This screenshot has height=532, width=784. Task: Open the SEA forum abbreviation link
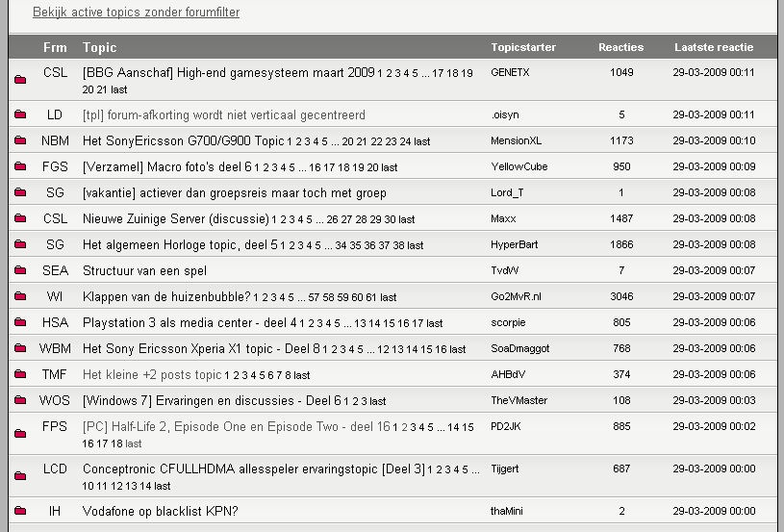(55, 271)
